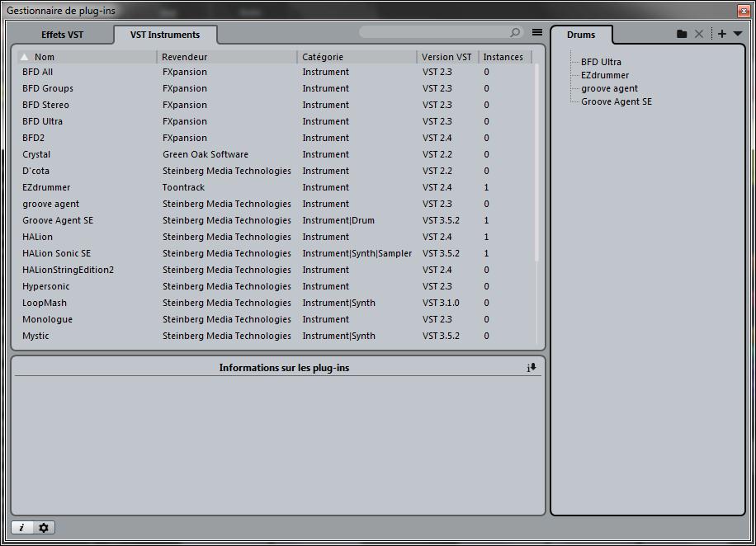Click the Instrument|Drum category cell

pos(338,220)
